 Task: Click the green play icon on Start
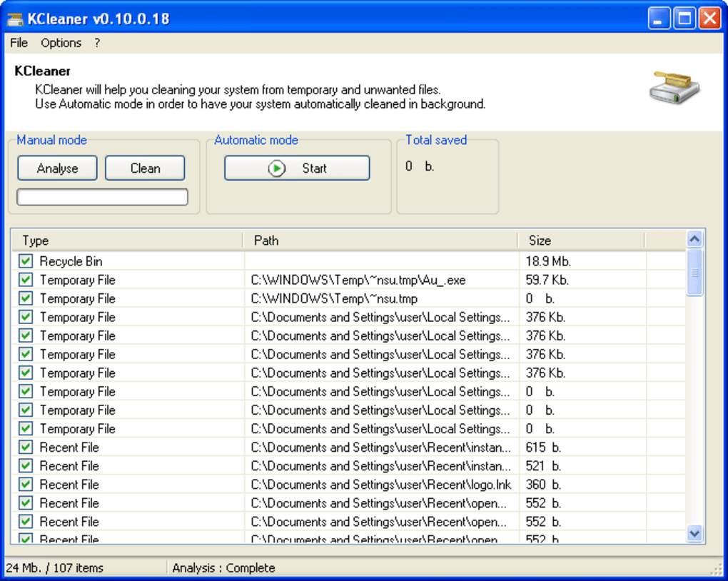[277, 168]
